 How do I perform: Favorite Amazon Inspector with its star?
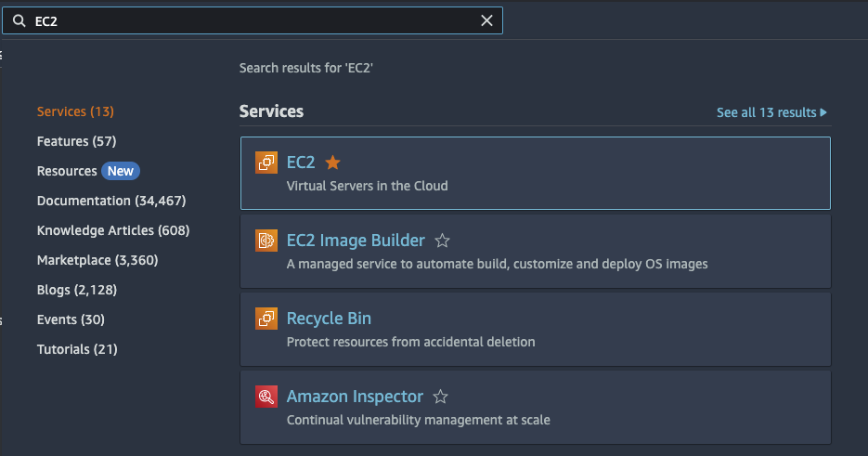click(x=441, y=397)
